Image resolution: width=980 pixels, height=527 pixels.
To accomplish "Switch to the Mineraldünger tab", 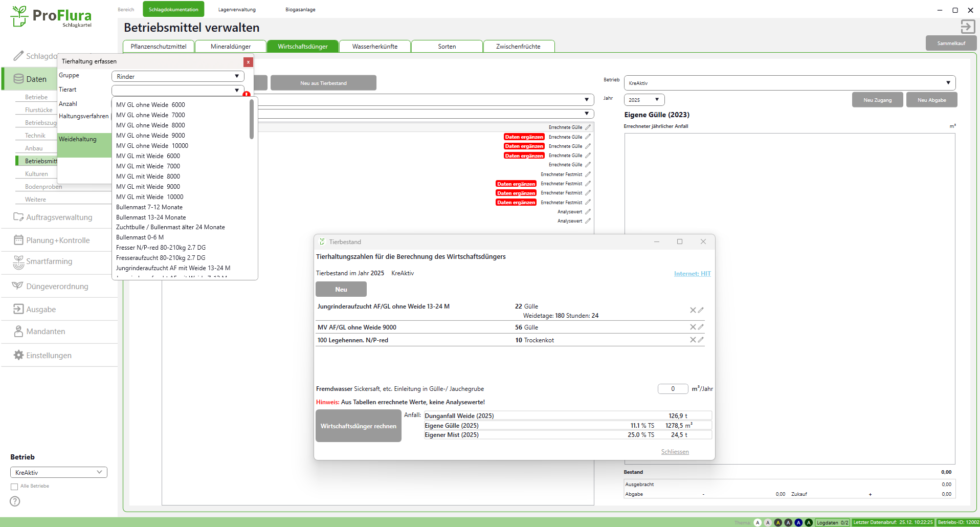I will pos(231,47).
